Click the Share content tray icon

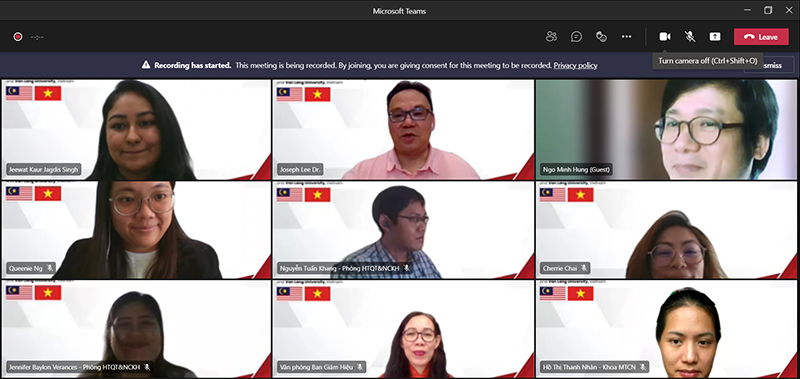715,37
